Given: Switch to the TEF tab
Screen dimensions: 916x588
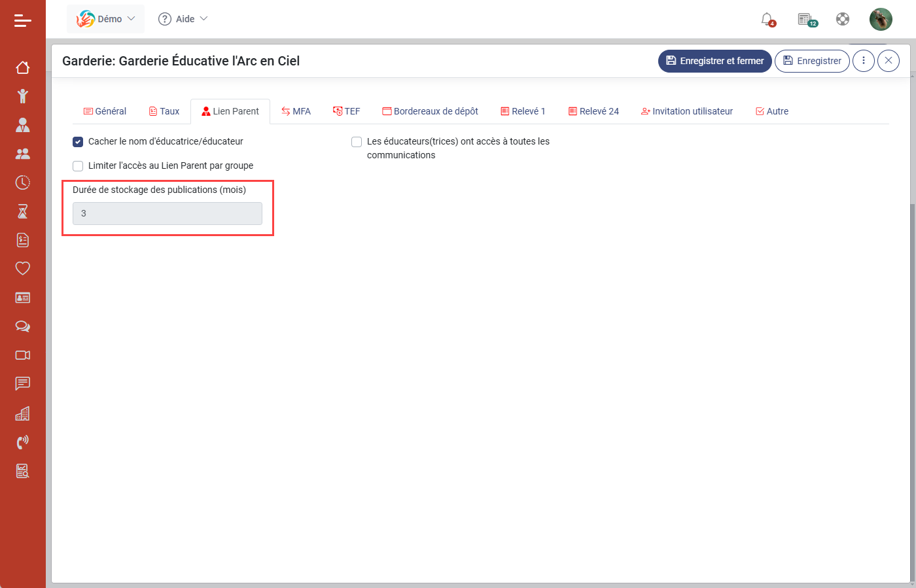Looking at the screenshot, I should click(x=347, y=111).
